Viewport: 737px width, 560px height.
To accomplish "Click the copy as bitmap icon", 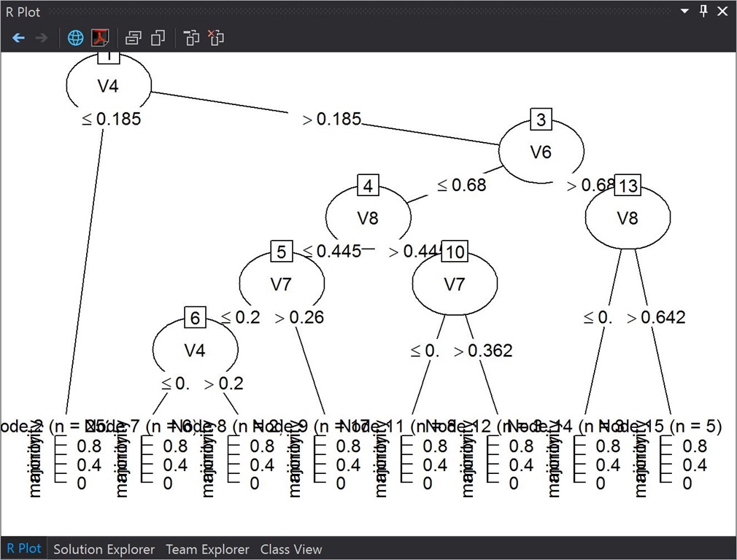I will (134, 38).
